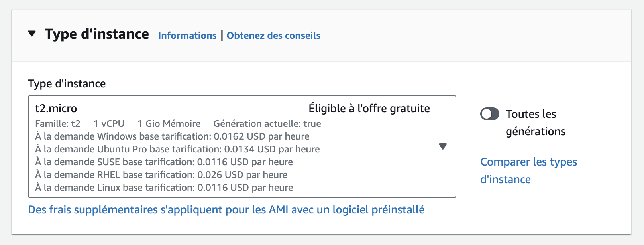644x245 pixels.
Task: Click the dropdown arrow in instance selector
Action: tap(442, 146)
